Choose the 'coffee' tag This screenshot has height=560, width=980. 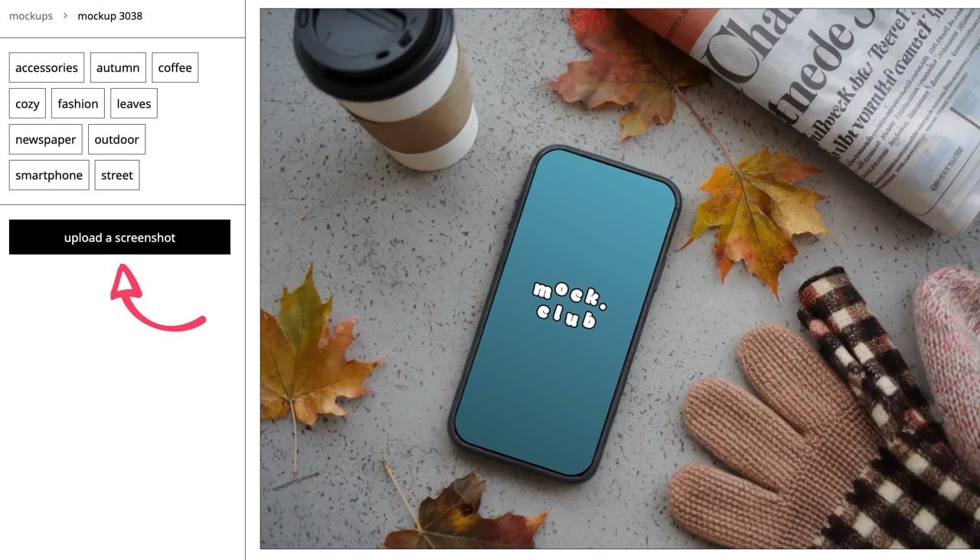(x=175, y=67)
